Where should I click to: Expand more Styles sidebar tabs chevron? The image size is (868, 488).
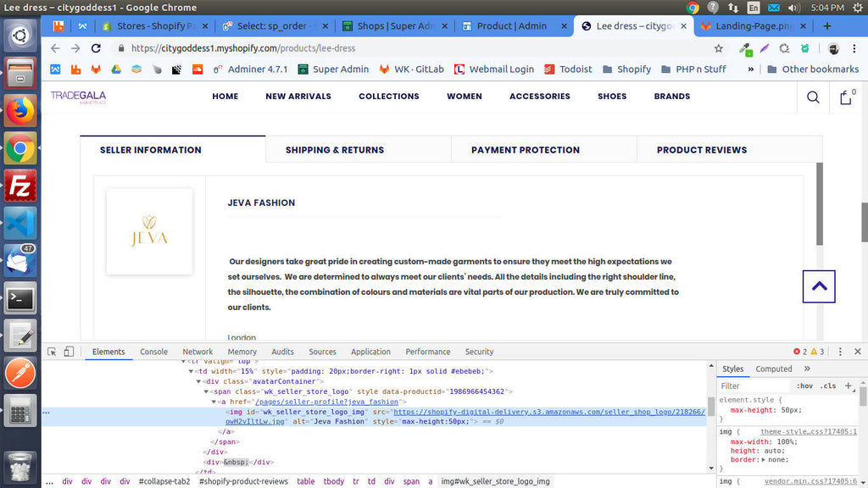[807, 369]
